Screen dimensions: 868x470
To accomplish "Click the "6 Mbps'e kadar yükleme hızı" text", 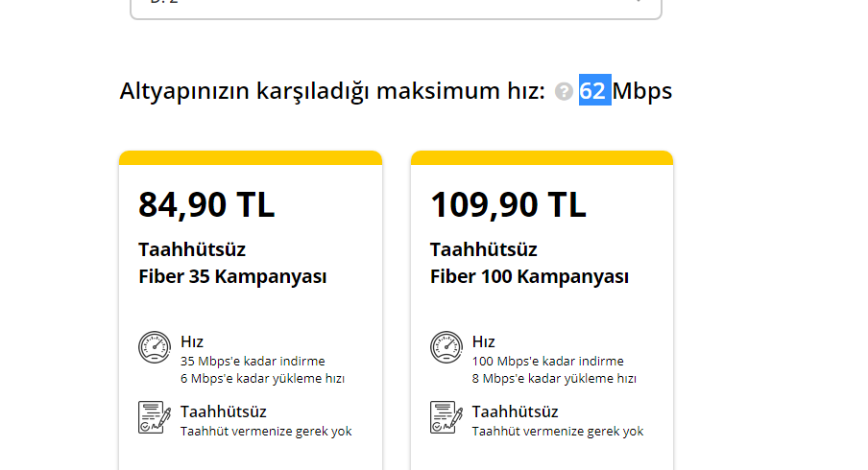I will (x=262, y=379).
